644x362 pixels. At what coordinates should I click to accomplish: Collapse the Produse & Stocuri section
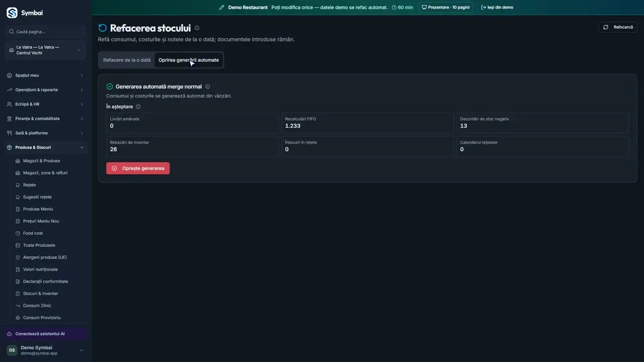45,147
